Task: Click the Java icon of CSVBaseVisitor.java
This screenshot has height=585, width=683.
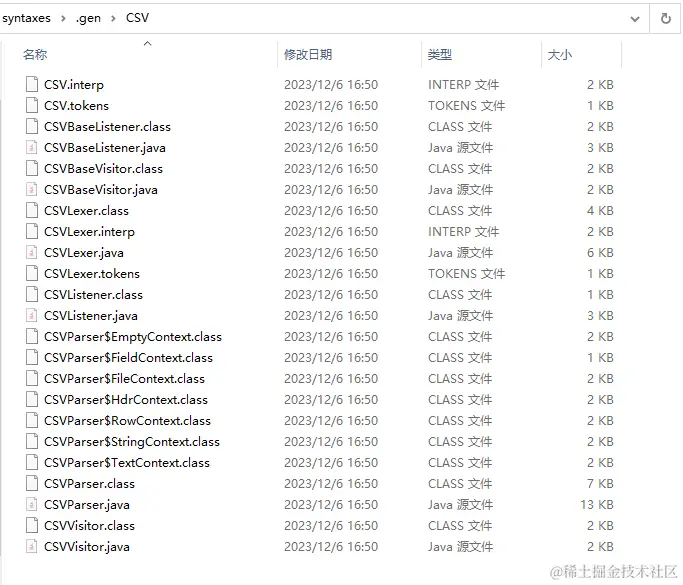Action: (x=32, y=189)
